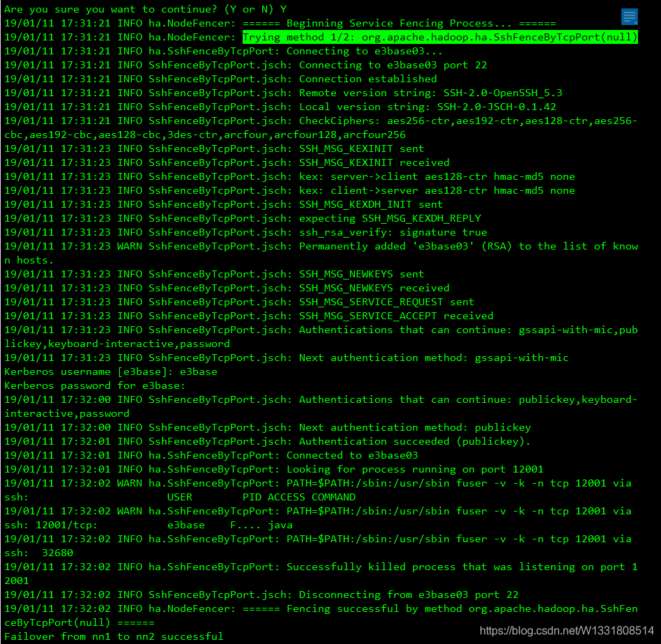Click 'Are you sure you want to continue?' prompt
This screenshot has width=661, height=644.
(x=146, y=9)
